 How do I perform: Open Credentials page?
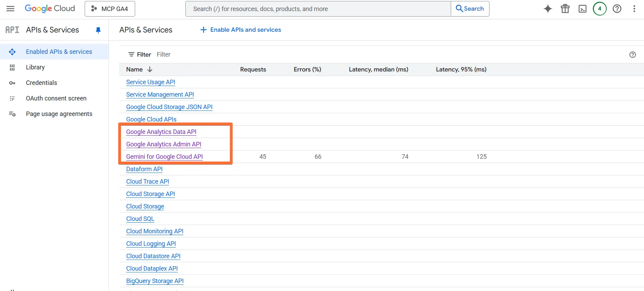point(41,83)
